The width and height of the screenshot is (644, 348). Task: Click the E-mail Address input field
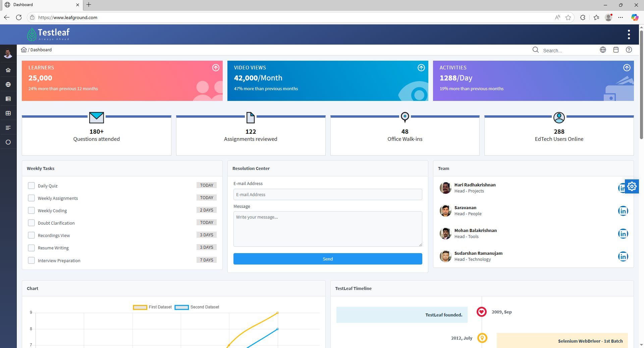[x=328, y=194]
